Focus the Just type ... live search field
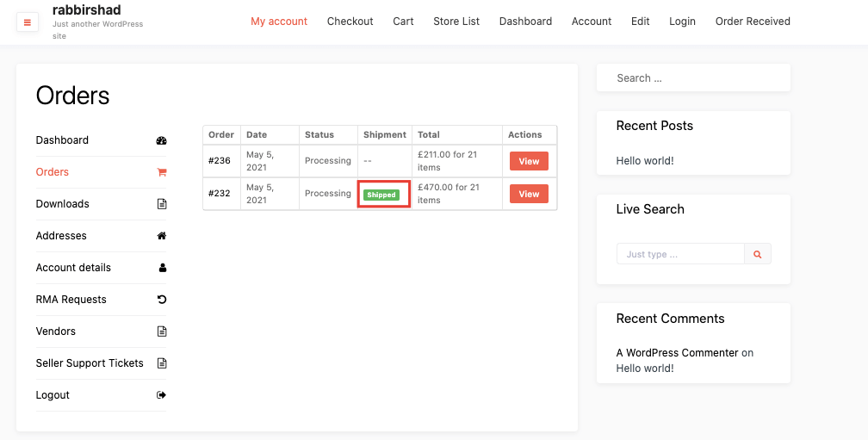This screenshot has width=868, height=440. click(x=680, y=254)
